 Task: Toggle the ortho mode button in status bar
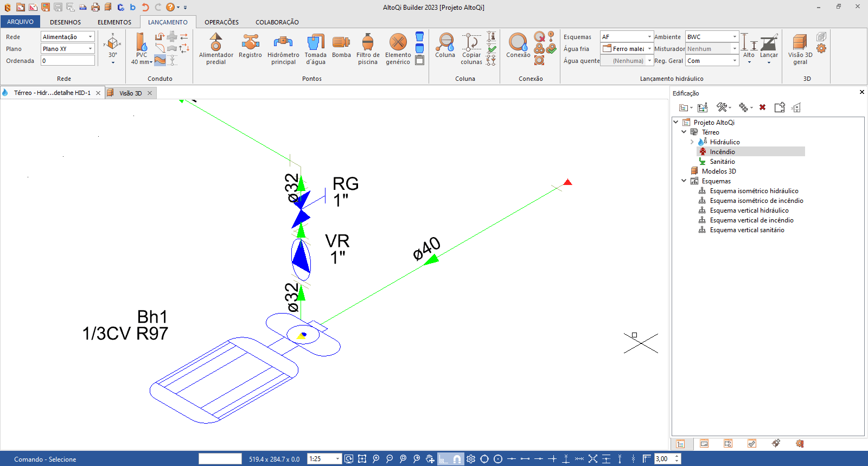click(444, 459)
